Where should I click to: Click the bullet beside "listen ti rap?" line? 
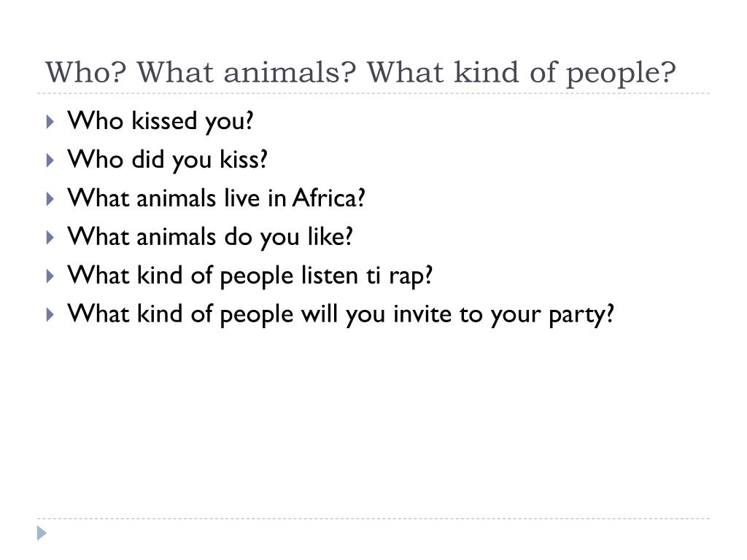pos(50,276)
